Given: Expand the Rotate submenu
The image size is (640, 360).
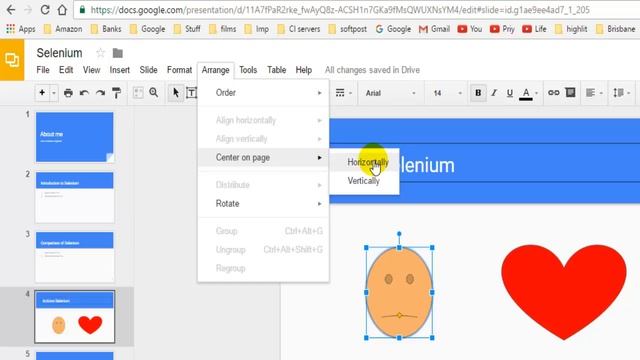Looking at the screenshot, I should point(263,203).
